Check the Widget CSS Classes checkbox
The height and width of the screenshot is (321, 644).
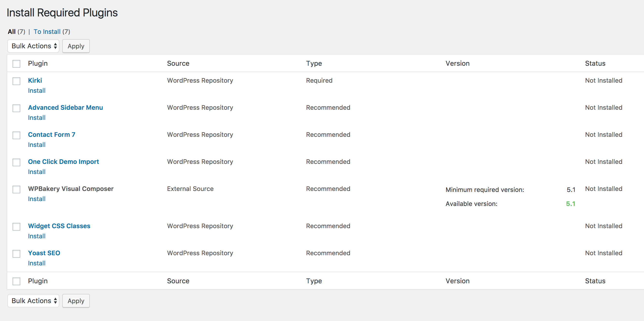point(16,226)
